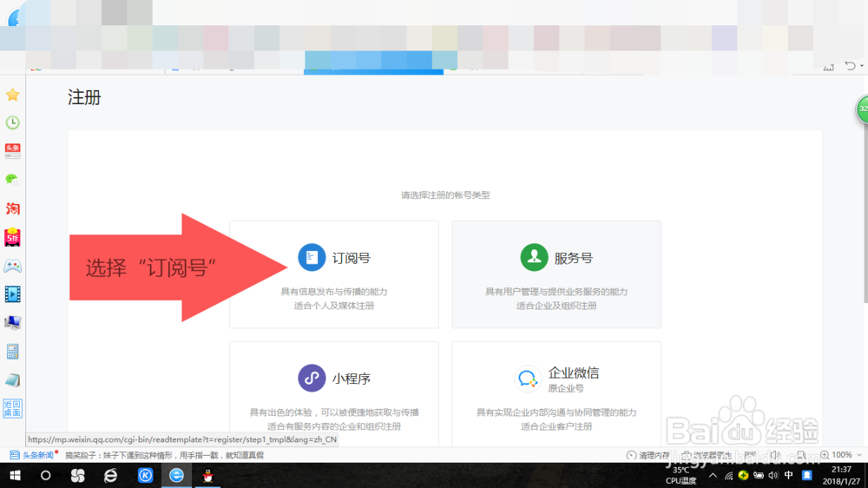Click the 企业微信 chat bubble icon

(x=527, y=379)
